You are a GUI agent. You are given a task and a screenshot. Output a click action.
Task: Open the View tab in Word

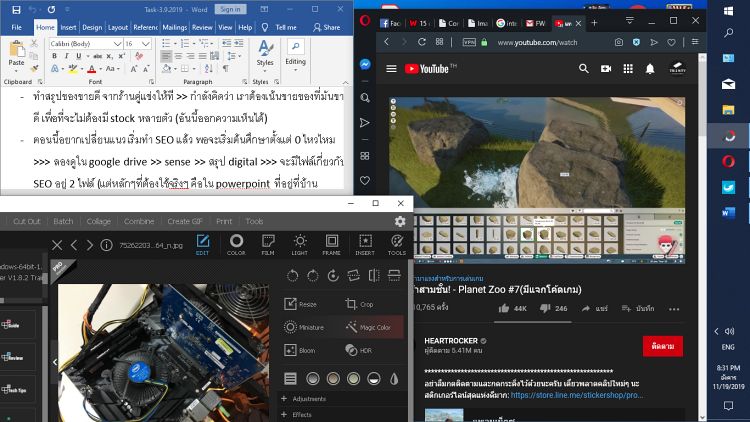click(225, 27)
